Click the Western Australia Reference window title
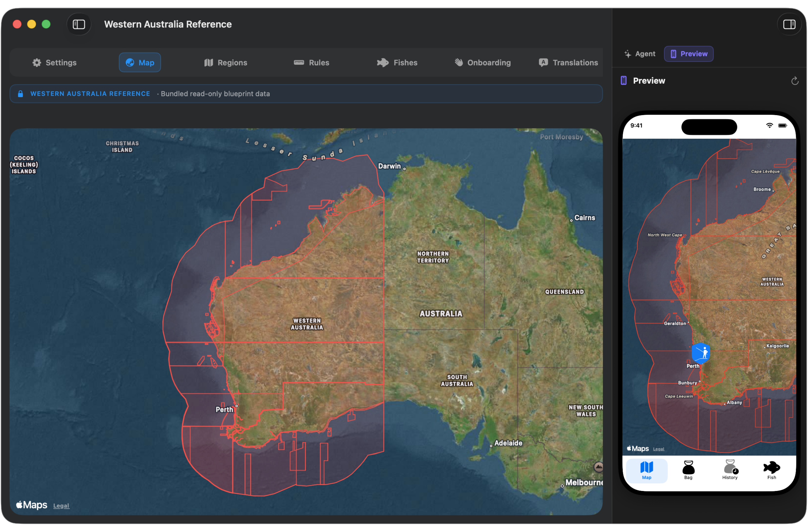The height and width of the screenshot is (532, 808). pos(168,24)
